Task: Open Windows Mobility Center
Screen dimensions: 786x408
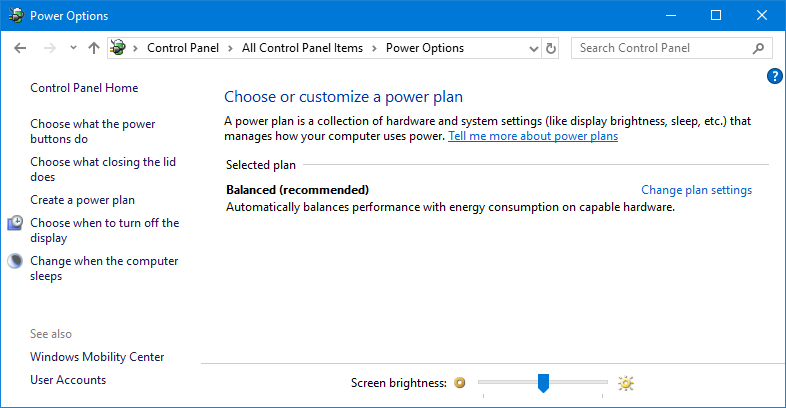Action: click(x=97, y=357)
